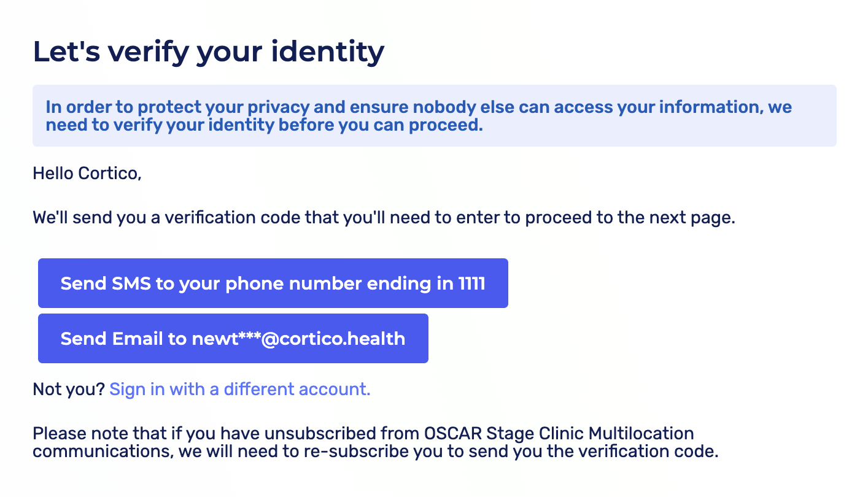Viewport: 868px width, 497px height.
Task: Click the "Hello Cortico," greeting text
Action: (87, 174)
